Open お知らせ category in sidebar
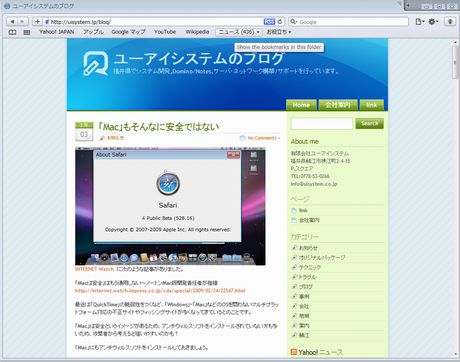 pyautogui.click(x=308, y=248)
